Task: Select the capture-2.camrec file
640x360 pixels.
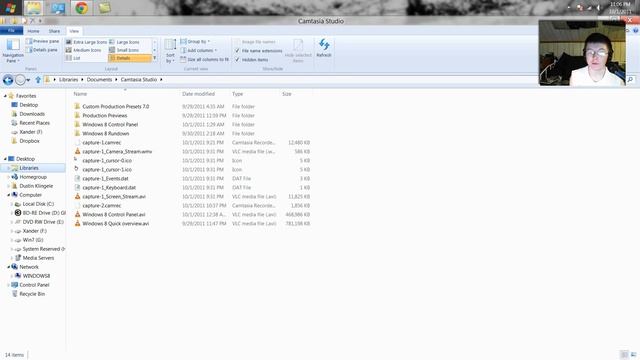Action: [102, 205]
